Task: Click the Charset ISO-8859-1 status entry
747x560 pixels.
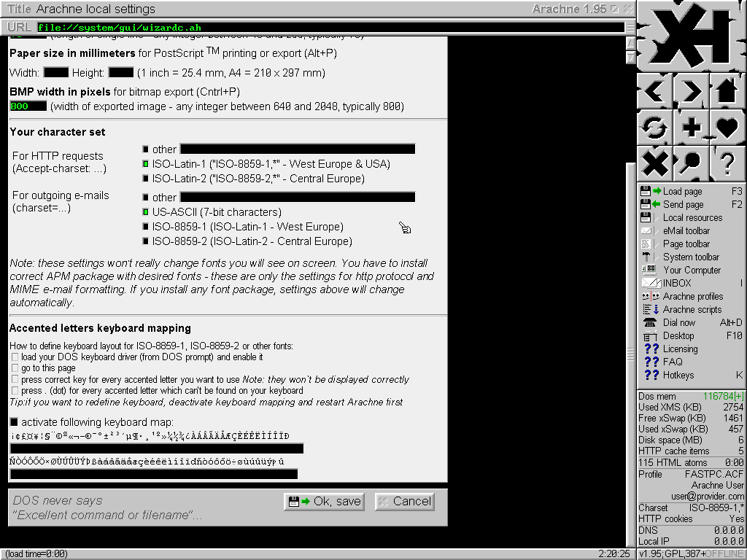Action: click(692, 507)
